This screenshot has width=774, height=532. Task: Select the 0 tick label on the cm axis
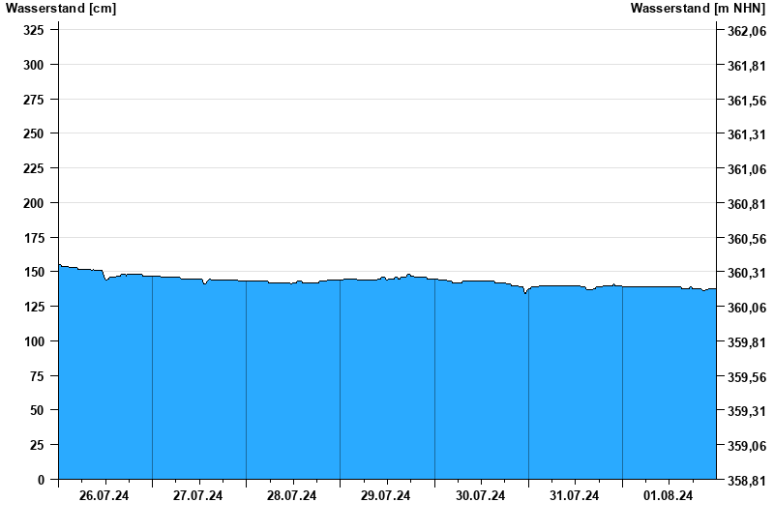click(x=41, y=480)
